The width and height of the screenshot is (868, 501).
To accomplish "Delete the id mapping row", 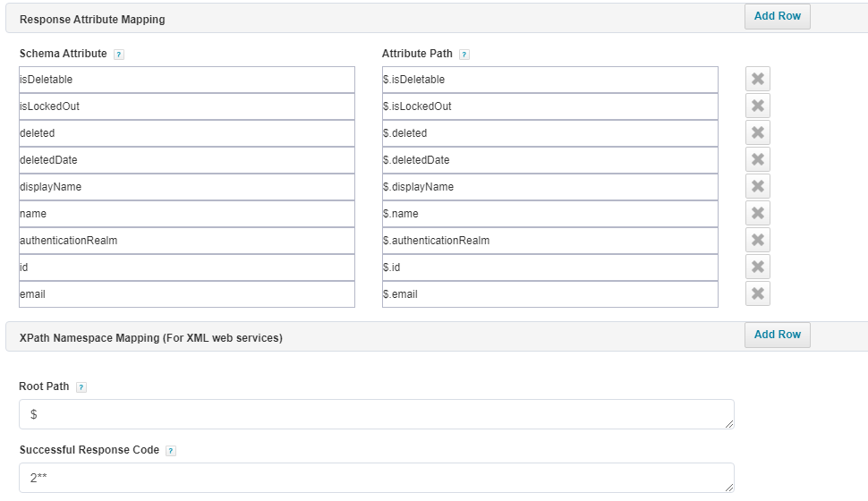I will [x=757, y=267].
